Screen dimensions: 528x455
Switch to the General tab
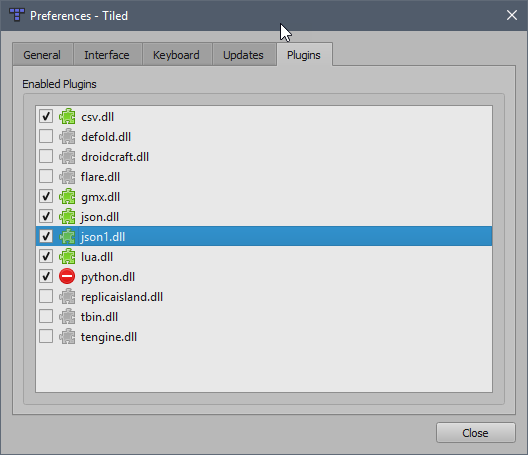click(42, 55)
